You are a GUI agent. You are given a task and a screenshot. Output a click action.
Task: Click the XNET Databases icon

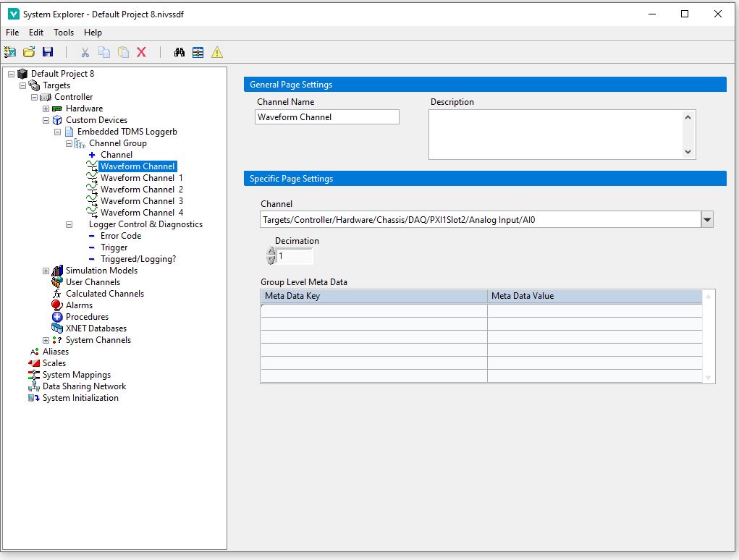[57, 328]
